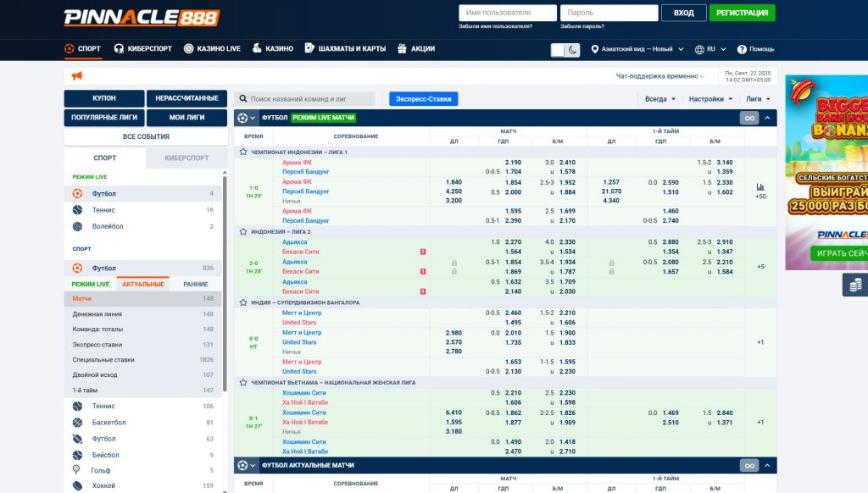
Task: Open the Киберспорт top menu item
Action: coord(144,49)
